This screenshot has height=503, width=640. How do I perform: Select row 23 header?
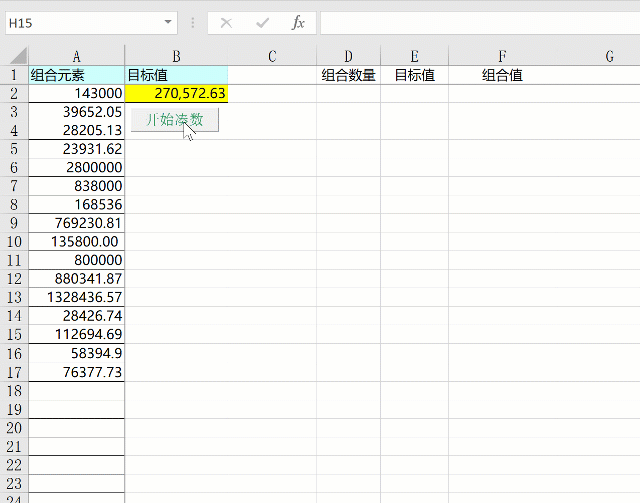point(14,484)
